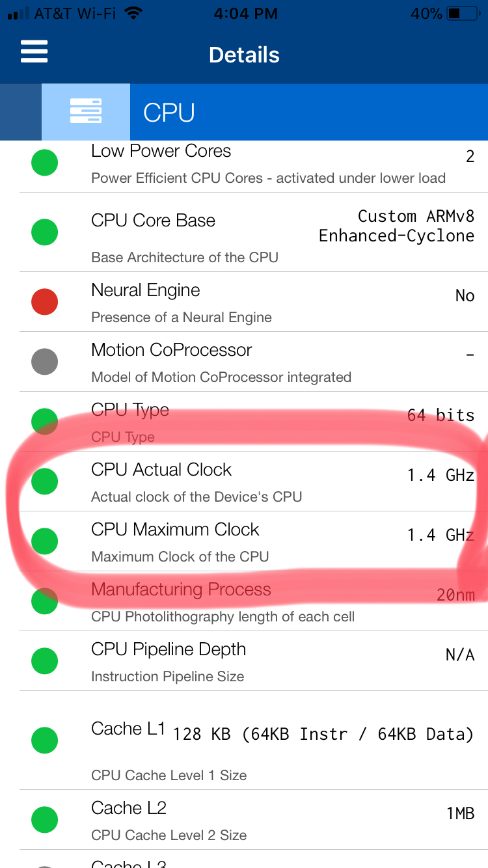Select the CPU Maximum Clock row
Viewport: 488px width, 868px height.
pos(244,541)
